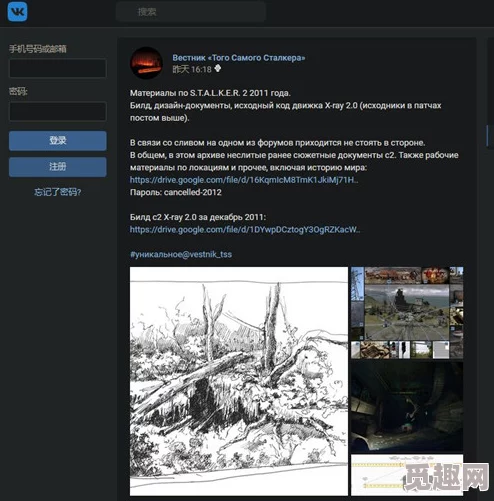Open the concept art collage thumbnail
The height and width of the screenshot is (501, 494).
(407, 313)
